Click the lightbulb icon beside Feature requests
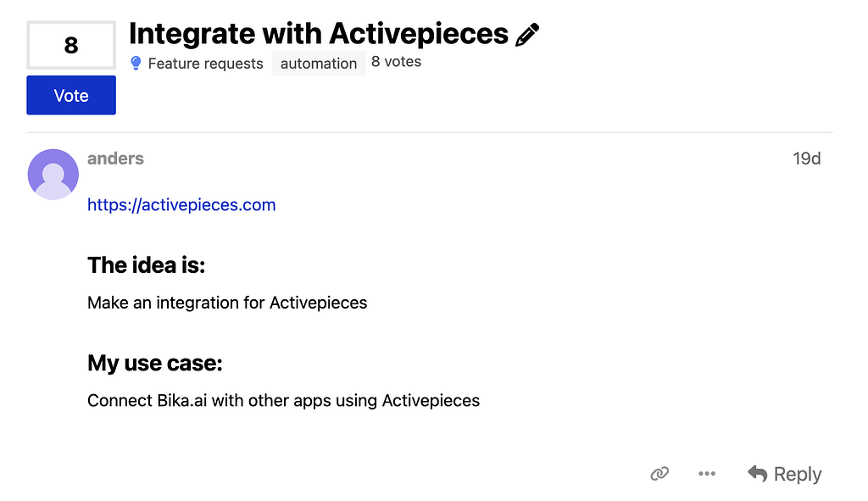Viewport: 868px width, 501px height. pos(136,64)
